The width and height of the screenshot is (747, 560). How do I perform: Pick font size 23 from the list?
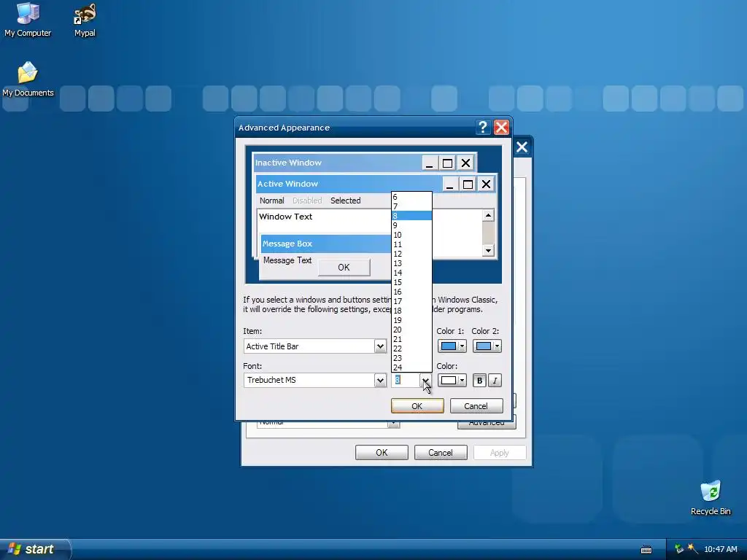tap(411, 358)
